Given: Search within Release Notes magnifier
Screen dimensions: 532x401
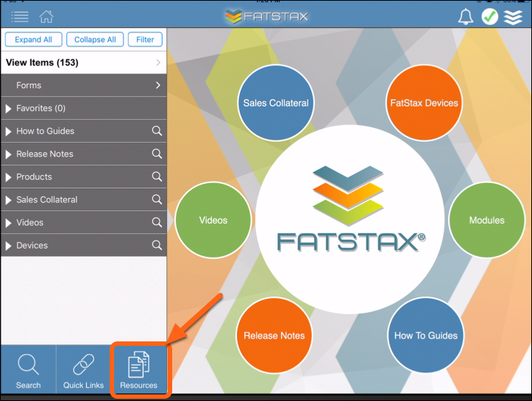Looking at the screenshot, I should (157, 154).
